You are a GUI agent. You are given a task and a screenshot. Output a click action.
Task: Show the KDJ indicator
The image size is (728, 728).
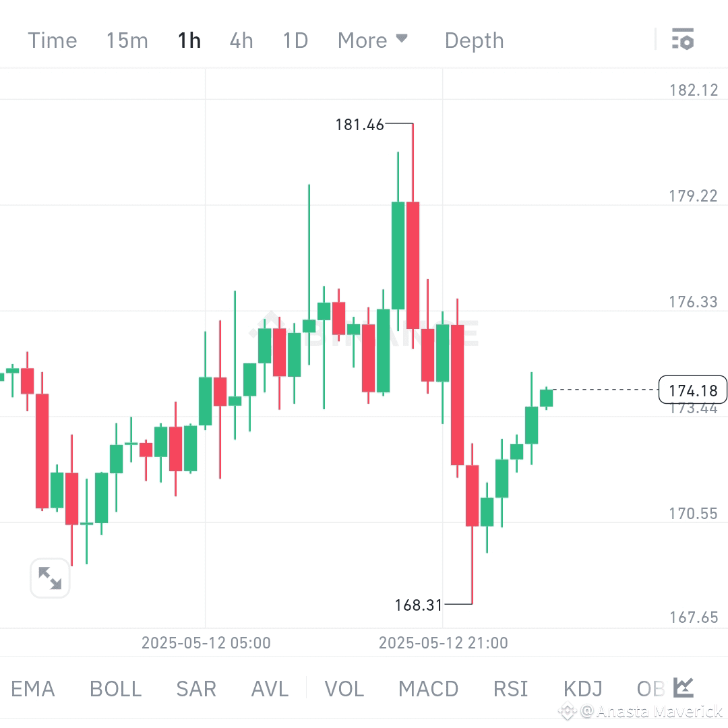click(582, 688)
